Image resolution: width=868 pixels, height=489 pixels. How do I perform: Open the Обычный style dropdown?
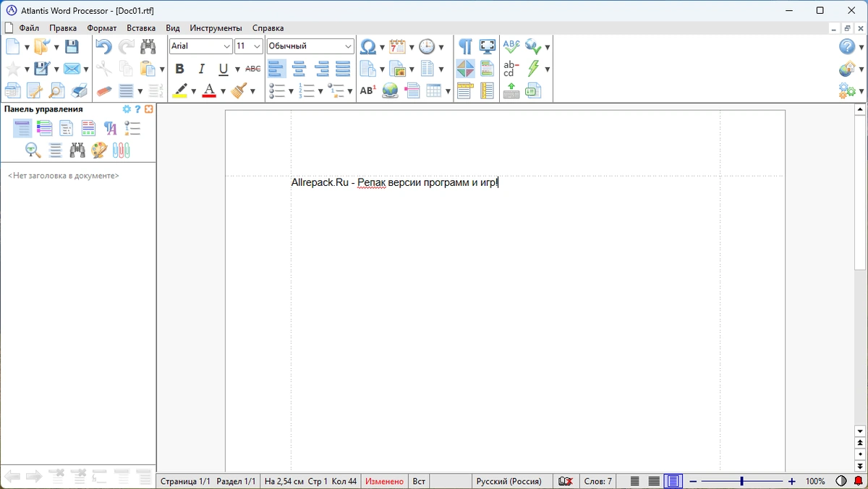point(349,46)
